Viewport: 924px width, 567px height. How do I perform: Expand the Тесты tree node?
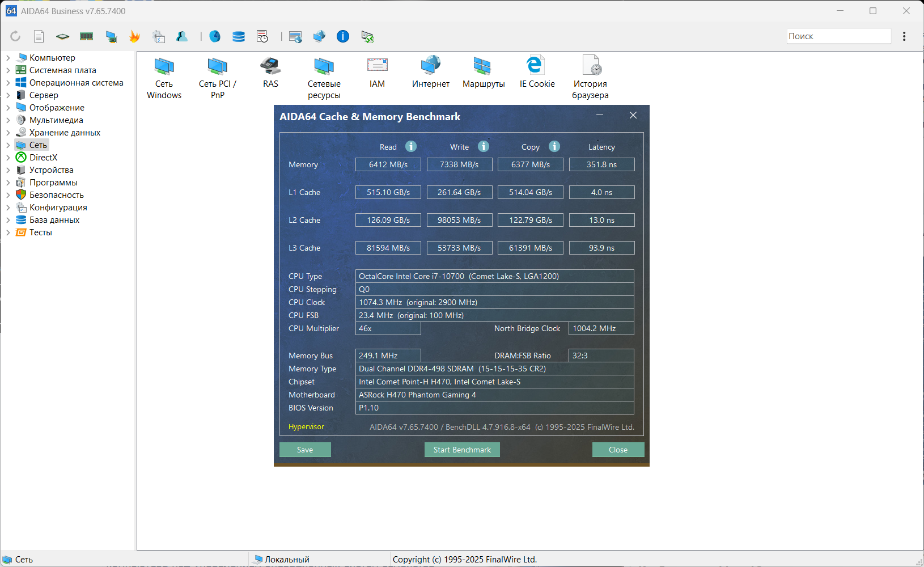click(8, 232)
